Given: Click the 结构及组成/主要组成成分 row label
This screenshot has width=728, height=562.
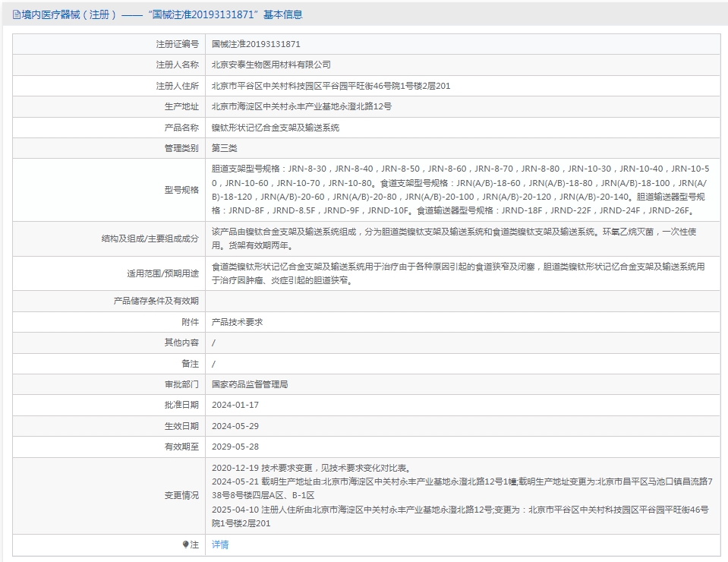Looking at the screenshot, I should 150,238.
